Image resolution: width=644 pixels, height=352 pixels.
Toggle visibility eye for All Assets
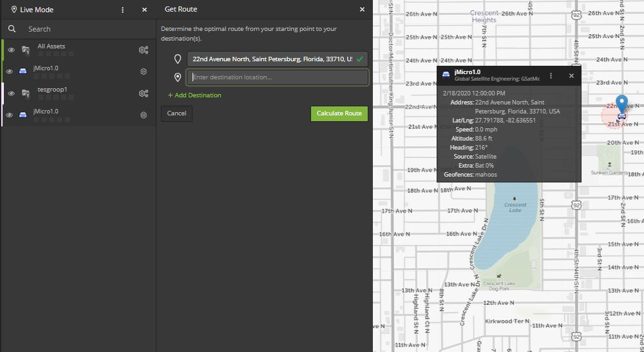coord(11,50)
